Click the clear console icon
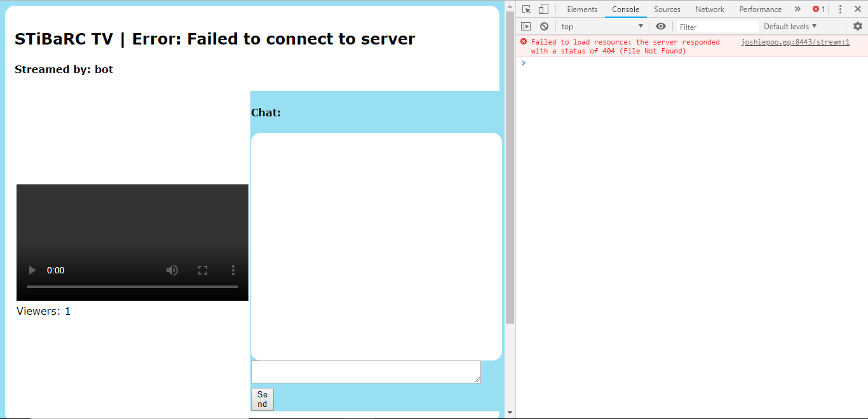Image resolution: width=868 pixels, height=419 pixels. tap(544, 27)
